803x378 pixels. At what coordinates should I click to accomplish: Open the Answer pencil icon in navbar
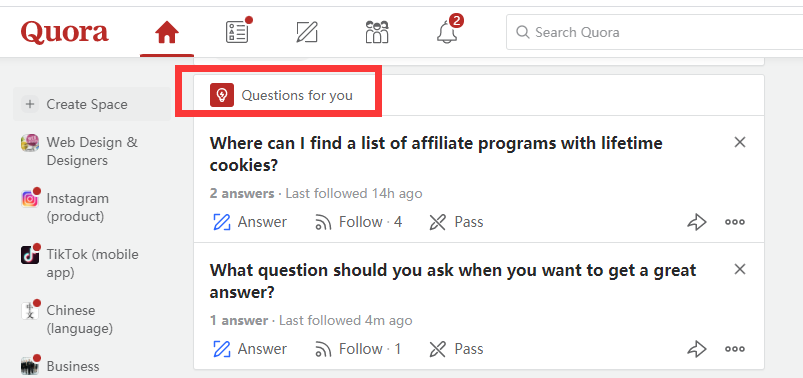click(307, 32)
